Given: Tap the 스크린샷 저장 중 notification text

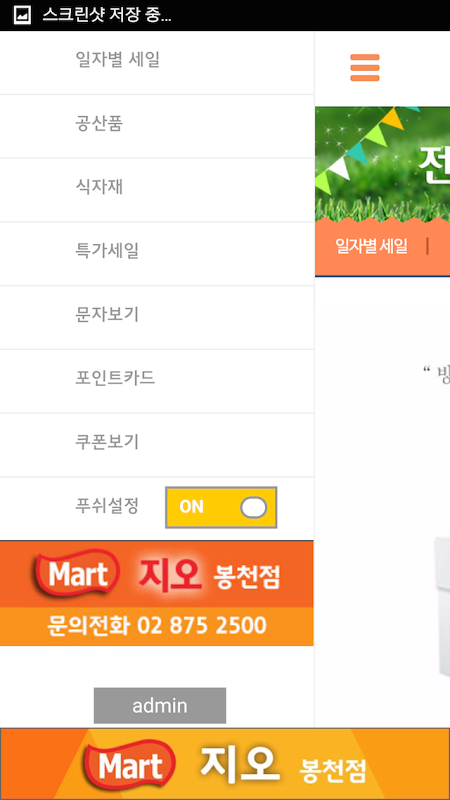Looking at the screenshot, I should (x=107, y=15).
